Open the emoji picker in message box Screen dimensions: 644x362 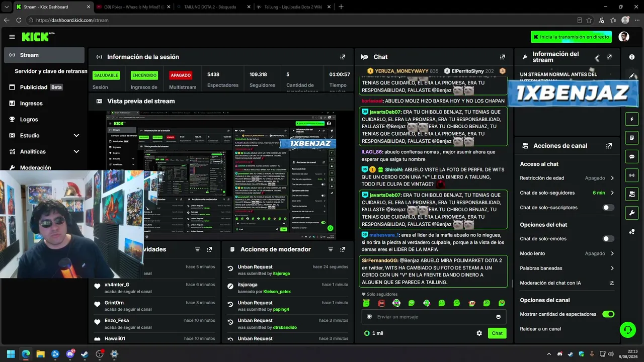(499, 317)
